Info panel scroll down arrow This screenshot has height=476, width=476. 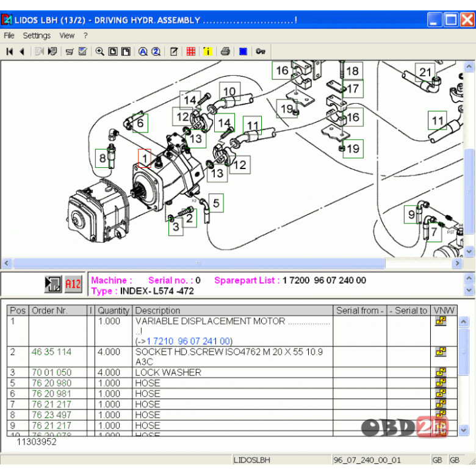(x=469, y=290)
